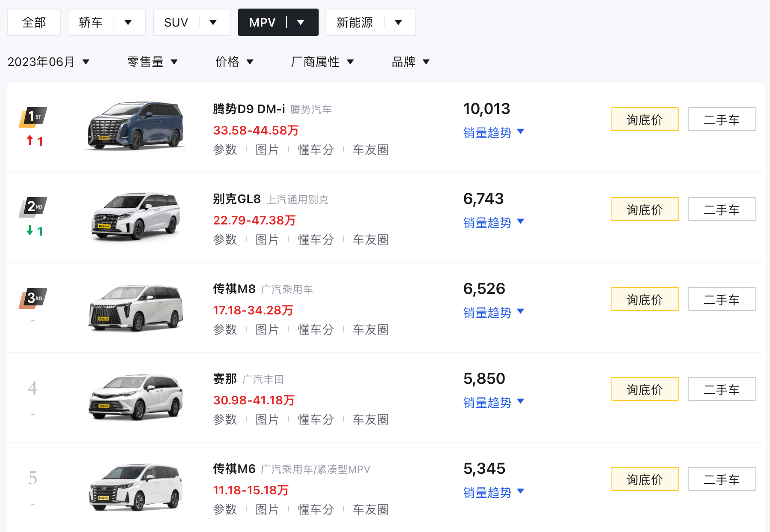
Task: Expand the SUV category dropdown arrow
Action: 213,22
